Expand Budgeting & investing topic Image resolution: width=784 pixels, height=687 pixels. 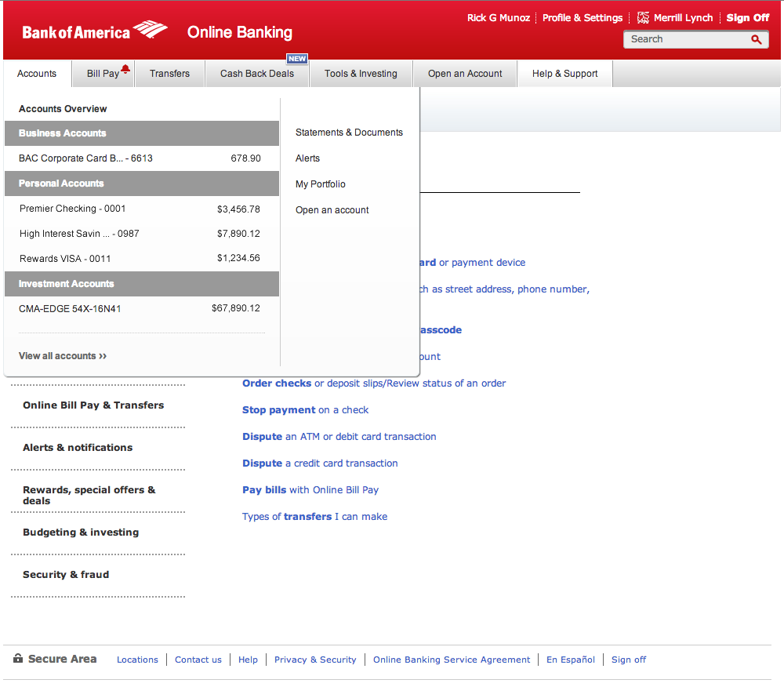click(x=81, y=532)
